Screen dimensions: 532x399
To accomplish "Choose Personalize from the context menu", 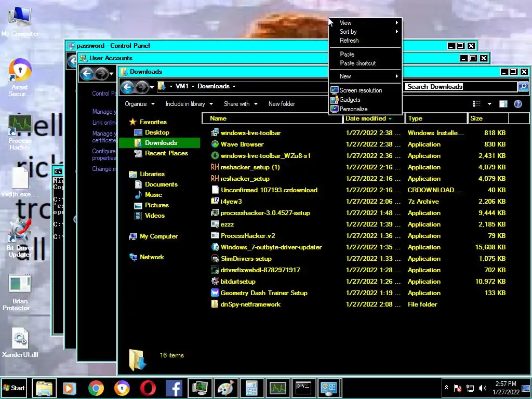I will pyautogui.click(x=365, y=109).
